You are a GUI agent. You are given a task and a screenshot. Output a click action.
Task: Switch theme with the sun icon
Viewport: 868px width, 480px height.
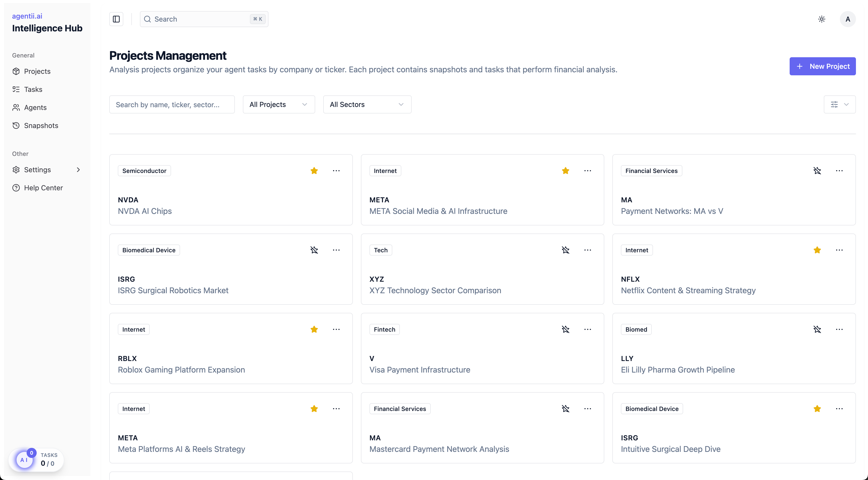coord(822,19)
